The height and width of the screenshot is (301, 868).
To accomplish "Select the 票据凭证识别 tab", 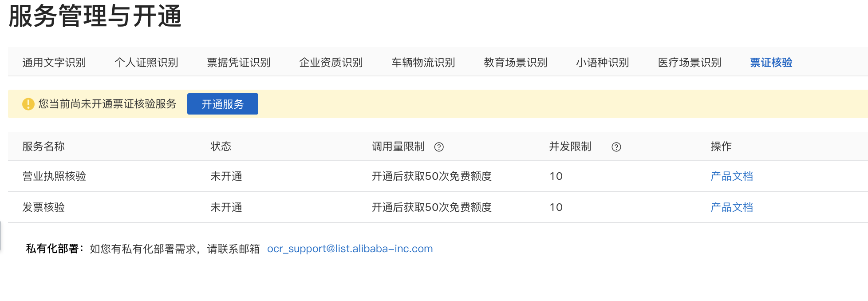I will (239, 63).
